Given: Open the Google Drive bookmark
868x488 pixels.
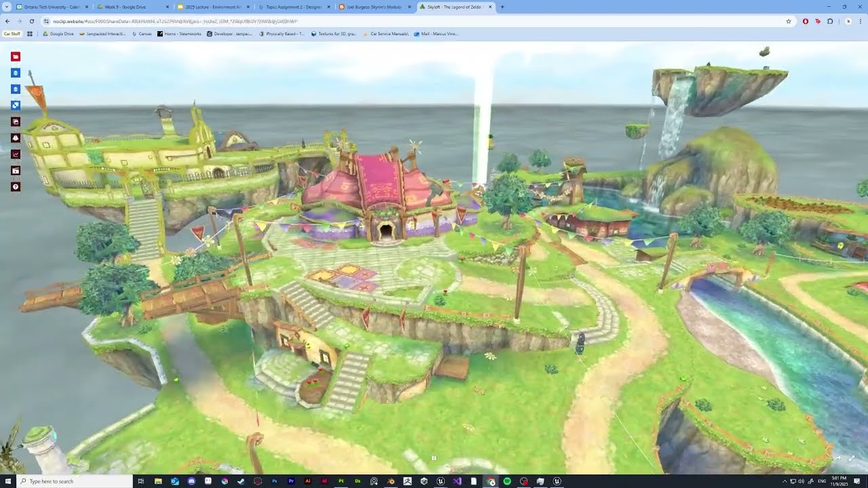Looking at the screenshot, I should click(x=58, y=33).
